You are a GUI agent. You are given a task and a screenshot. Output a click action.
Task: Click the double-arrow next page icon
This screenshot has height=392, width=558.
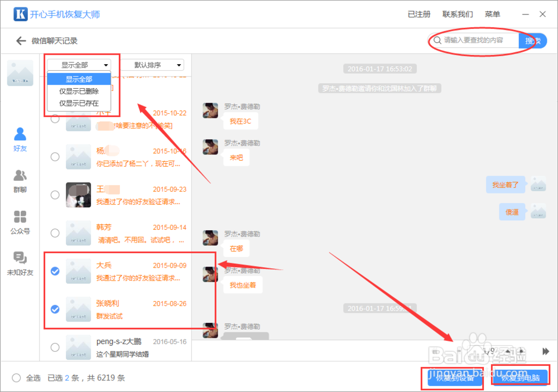click(546, 351)
